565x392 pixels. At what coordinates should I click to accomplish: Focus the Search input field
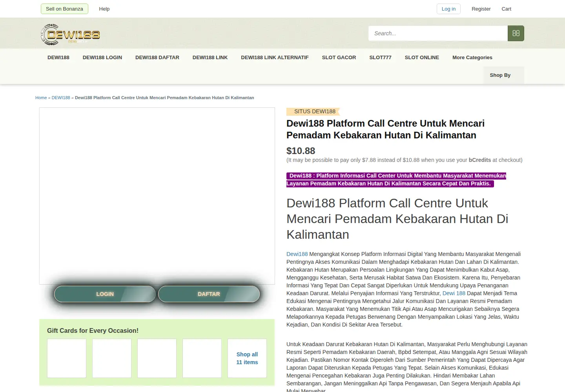click(x=438, y=33)
